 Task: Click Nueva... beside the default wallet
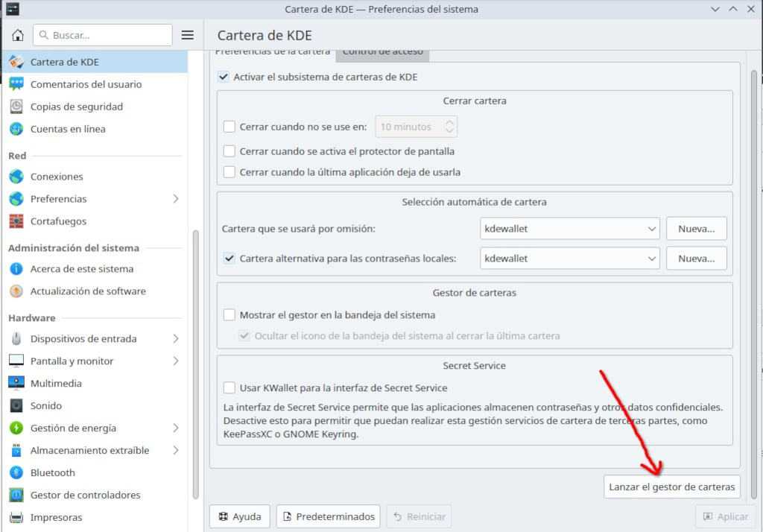pos(697,229)
